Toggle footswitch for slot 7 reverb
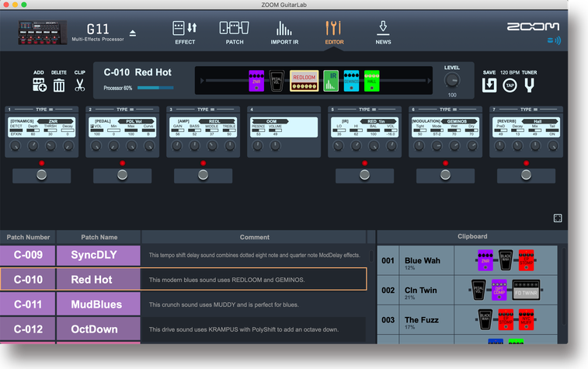Viewport: 588px width, 369px height. pos(527,176)
